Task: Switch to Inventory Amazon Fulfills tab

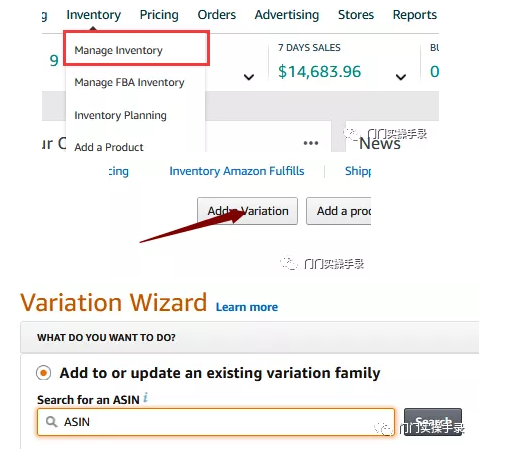Action: coord(237,171)
